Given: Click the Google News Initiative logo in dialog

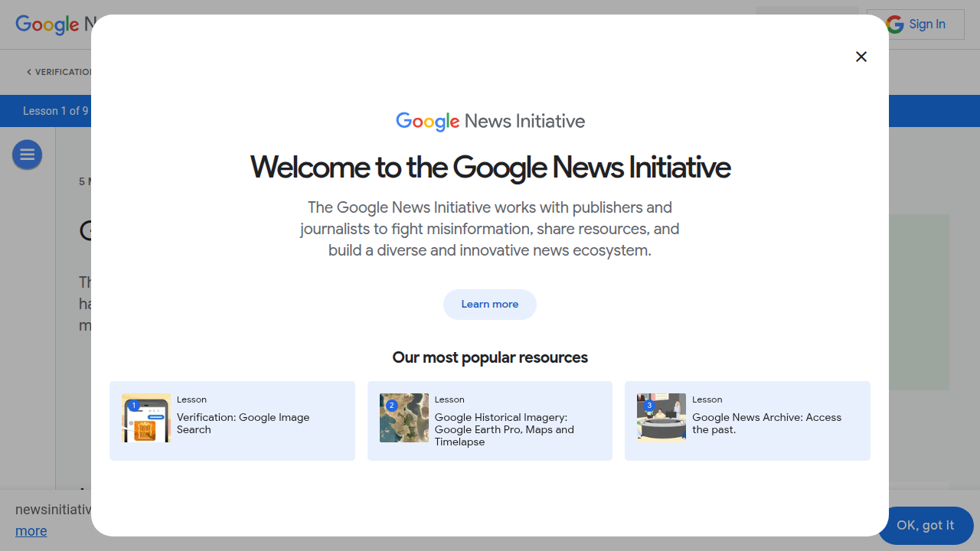Looking at the screenshot, I should 490,121.
